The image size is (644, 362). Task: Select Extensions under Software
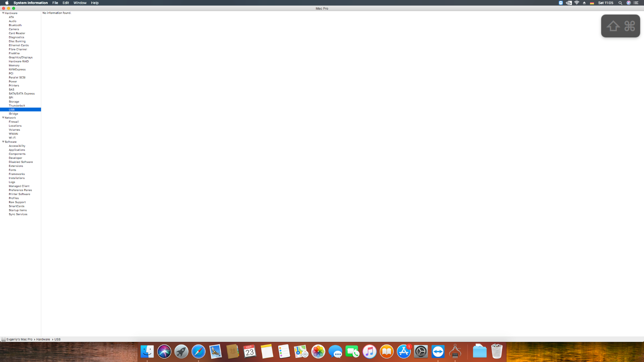click(16, 166)
